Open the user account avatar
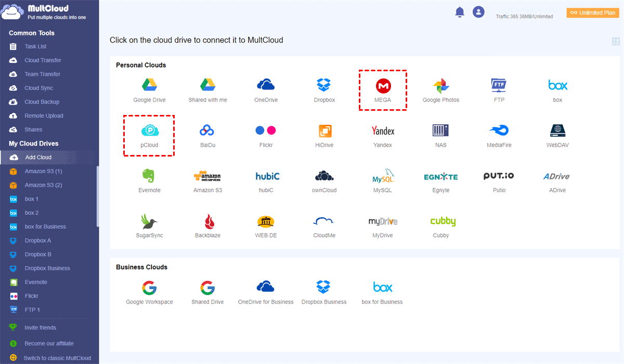This screenshot has height=364, width=624. click(x=478, y=12)
